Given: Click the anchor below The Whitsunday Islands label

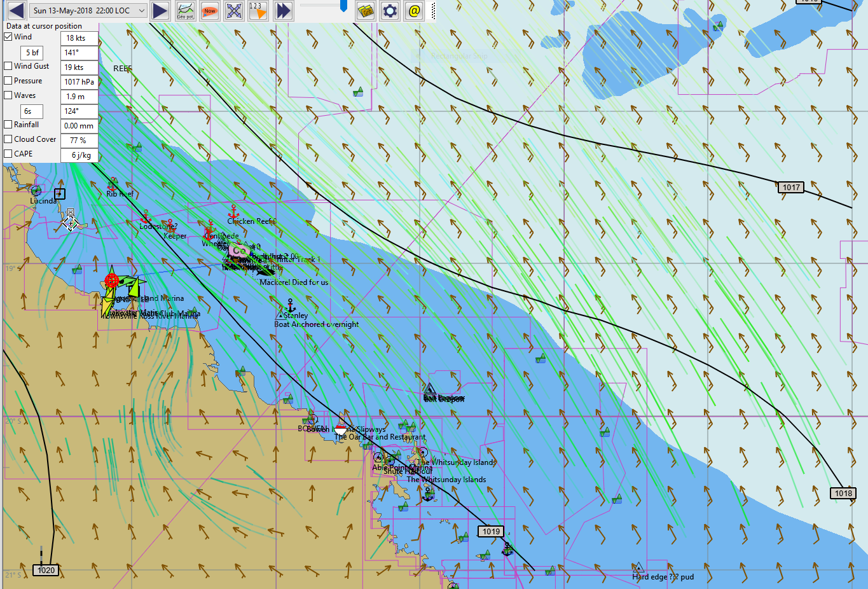Looking at the screenshot, I should [428, 494].
